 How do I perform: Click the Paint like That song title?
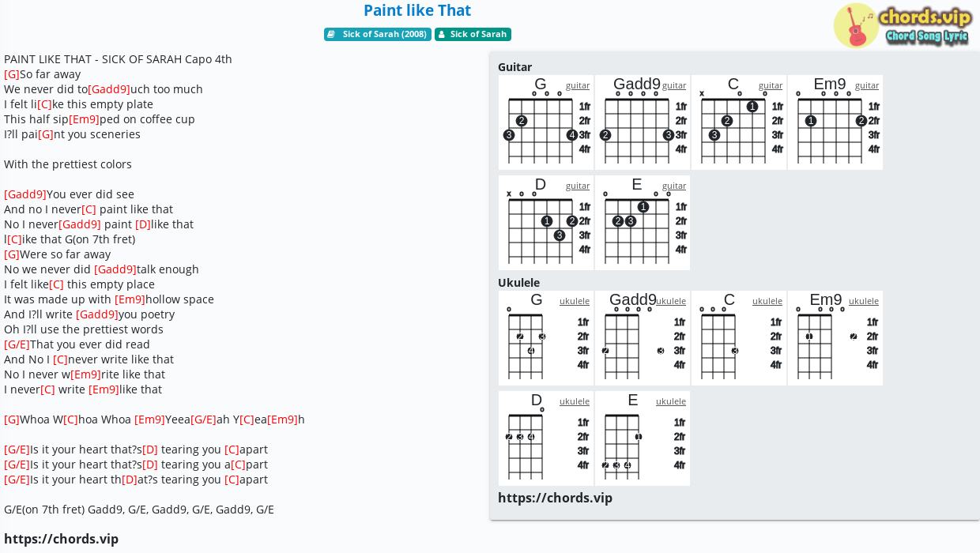coord(417,10)
